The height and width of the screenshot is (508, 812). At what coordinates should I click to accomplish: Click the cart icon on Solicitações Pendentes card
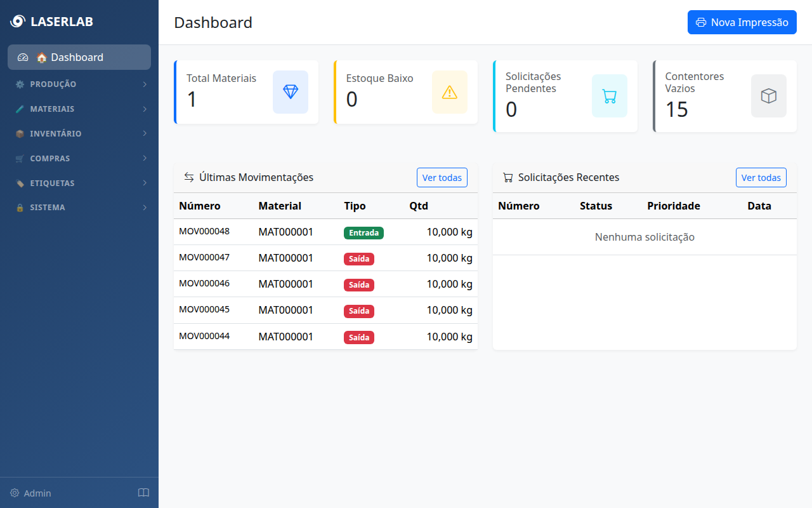(x=609, y=97)
